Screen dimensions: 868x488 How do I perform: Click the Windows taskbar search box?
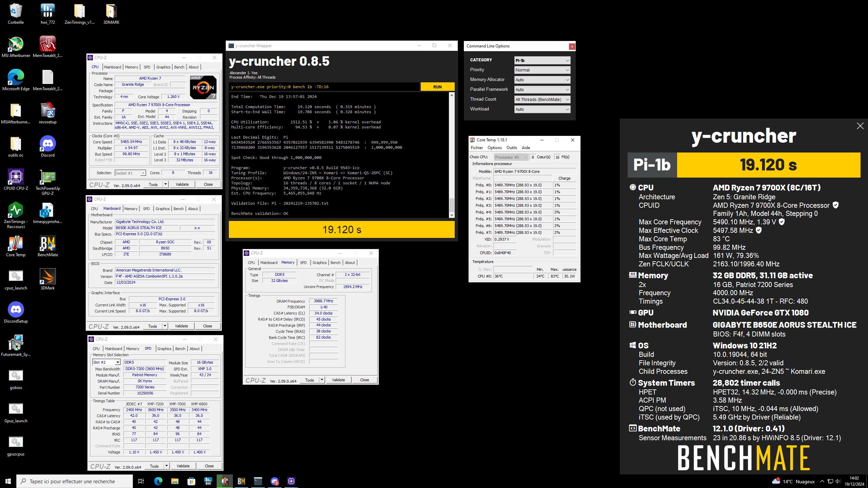75,481
